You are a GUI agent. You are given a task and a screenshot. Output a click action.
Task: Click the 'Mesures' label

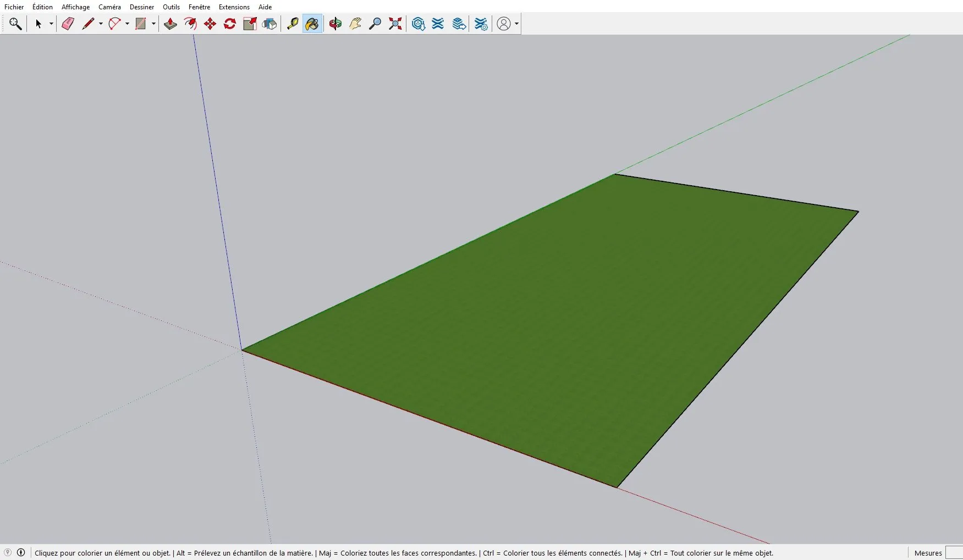coord(928,553)
